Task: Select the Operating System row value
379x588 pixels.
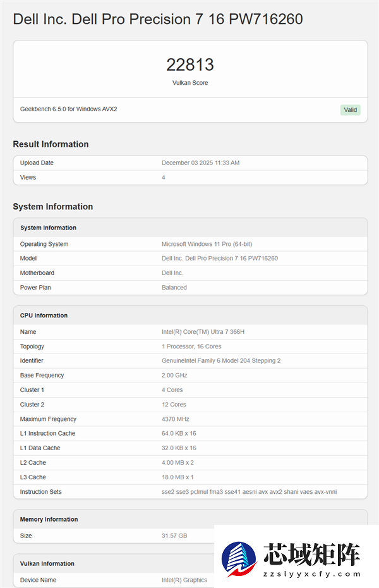Action: [x=207, y=244]
